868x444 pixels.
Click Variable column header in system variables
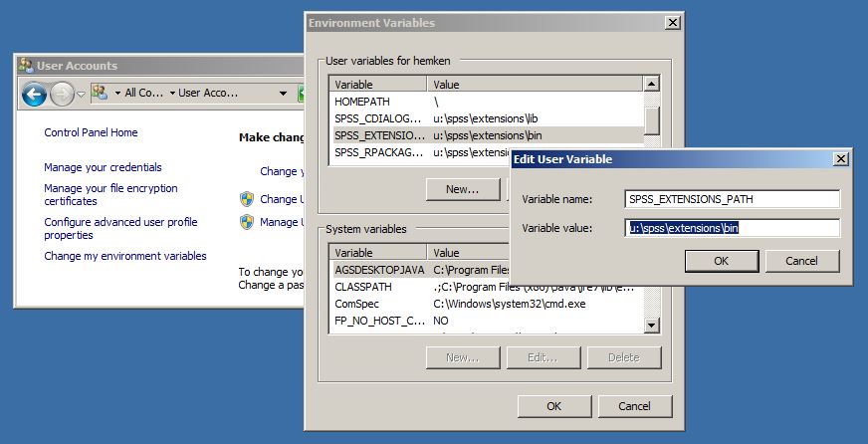[379, 253]
